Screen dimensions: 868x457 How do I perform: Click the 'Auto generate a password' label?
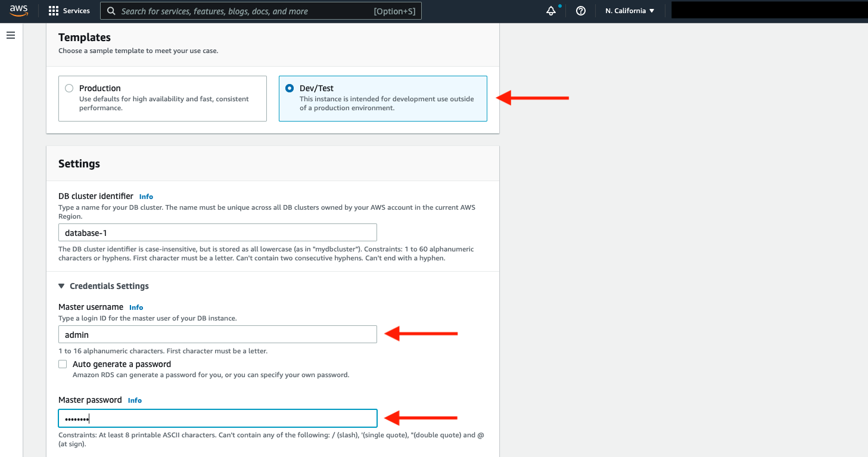[x=122, y=364]
